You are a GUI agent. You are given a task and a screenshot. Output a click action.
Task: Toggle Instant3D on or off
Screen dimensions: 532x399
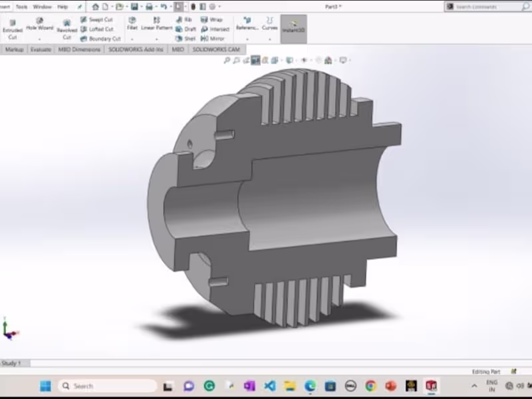(x=293, y=28)
